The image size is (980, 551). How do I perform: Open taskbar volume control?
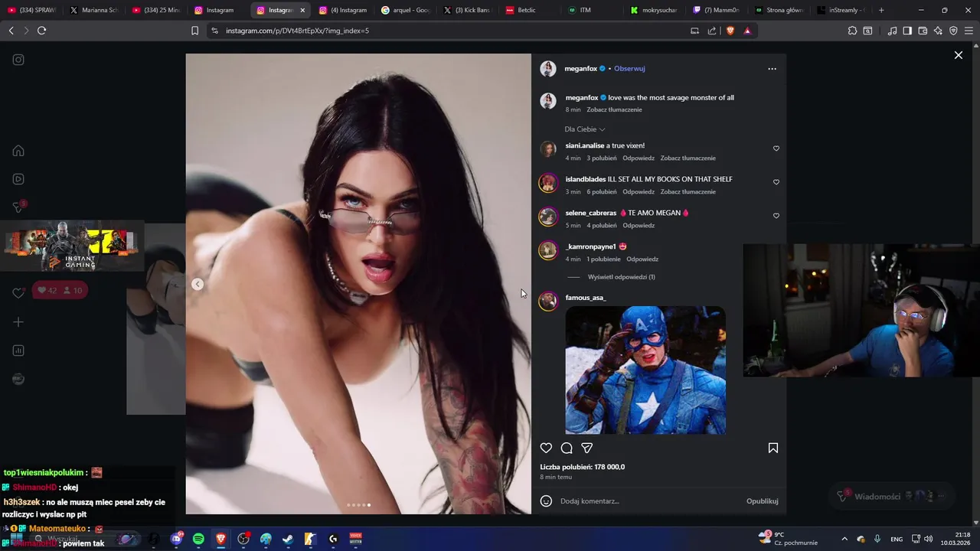(x=927, y=539)
